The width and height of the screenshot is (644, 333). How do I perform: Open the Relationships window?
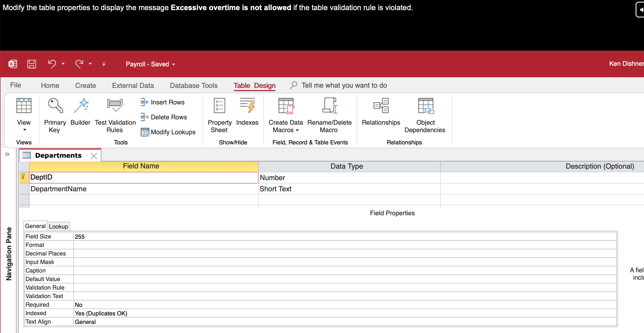tap(381, 113)
